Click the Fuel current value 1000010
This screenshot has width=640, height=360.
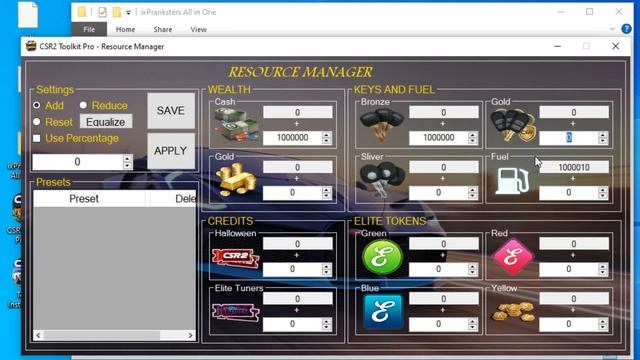(574, 167)
